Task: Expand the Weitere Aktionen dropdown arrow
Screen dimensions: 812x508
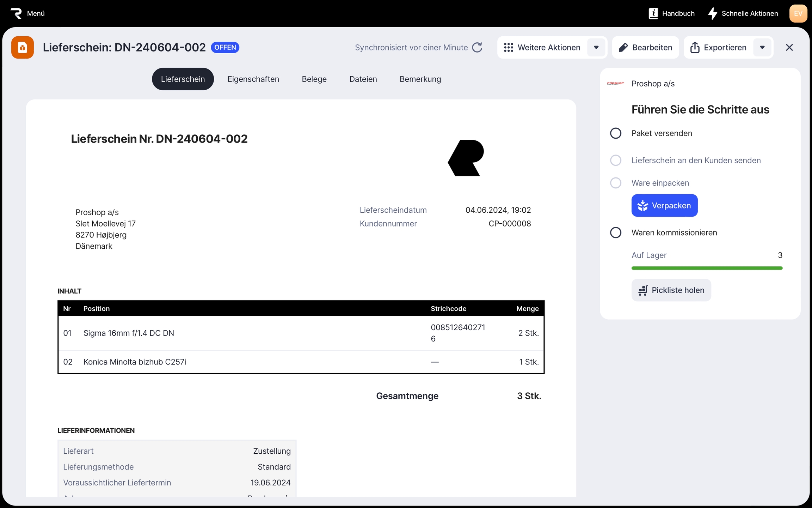Action: coord(596,47)
